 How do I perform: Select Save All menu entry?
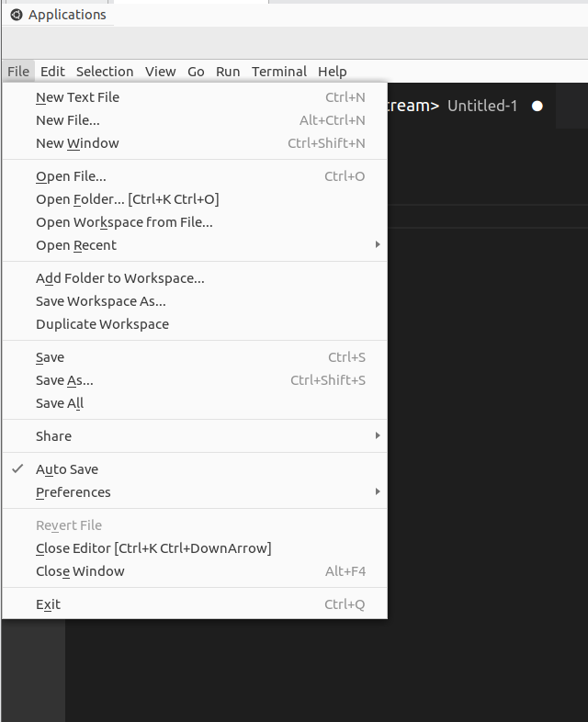pos(60,403)
